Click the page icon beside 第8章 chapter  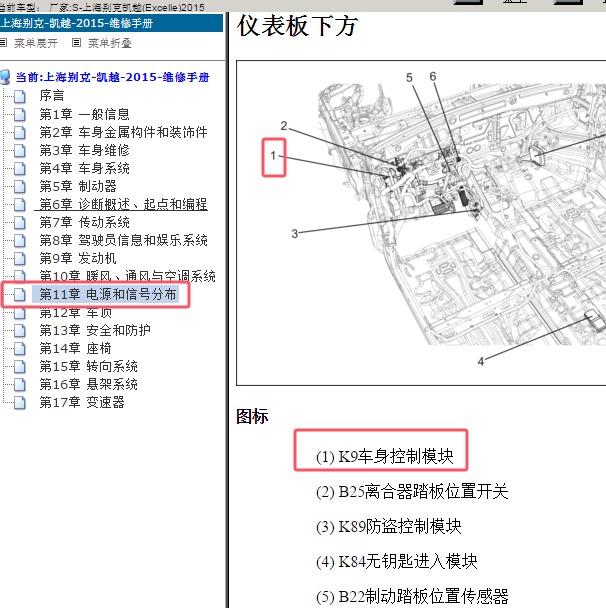click(x=20, y=241)
